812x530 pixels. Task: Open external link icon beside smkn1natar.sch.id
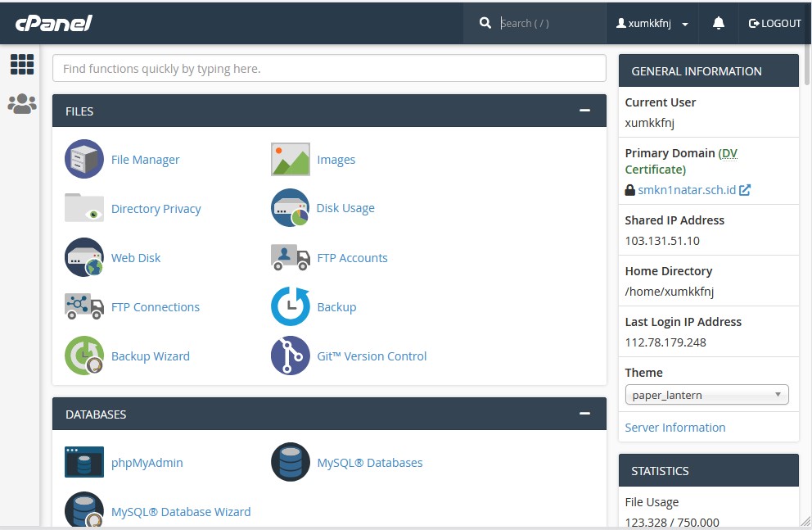[x=745, y=190]
